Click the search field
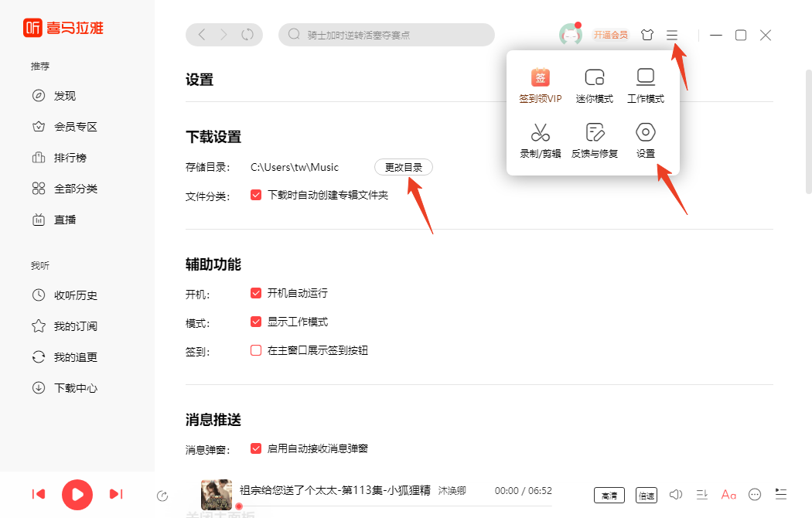 pos(387,35)
